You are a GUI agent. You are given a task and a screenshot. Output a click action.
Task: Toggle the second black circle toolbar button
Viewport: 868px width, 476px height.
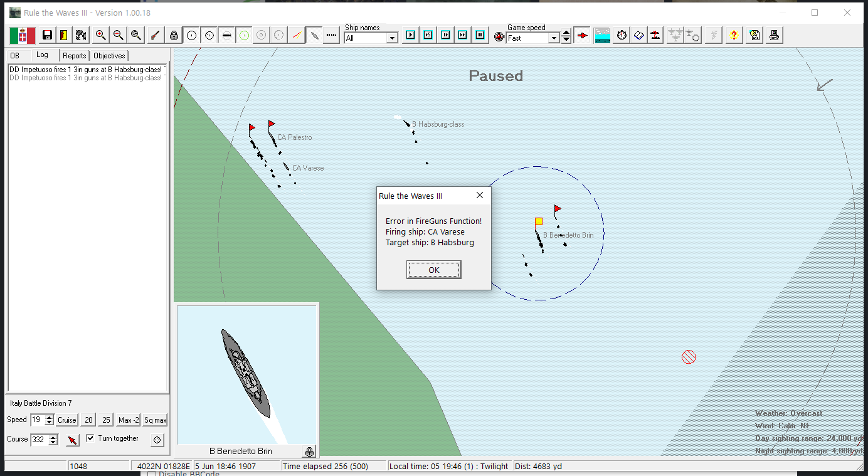(209, 36)
